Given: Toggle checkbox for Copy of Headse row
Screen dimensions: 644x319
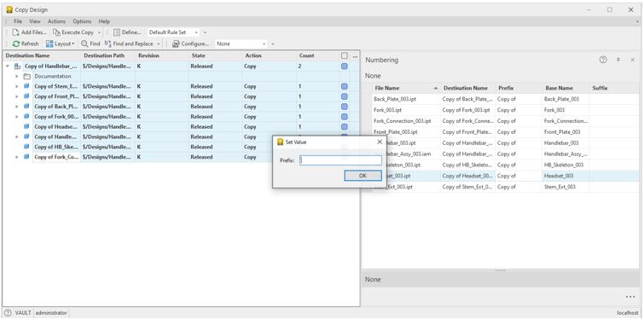Looking at the screenshot, I should [x=345, y=126].
